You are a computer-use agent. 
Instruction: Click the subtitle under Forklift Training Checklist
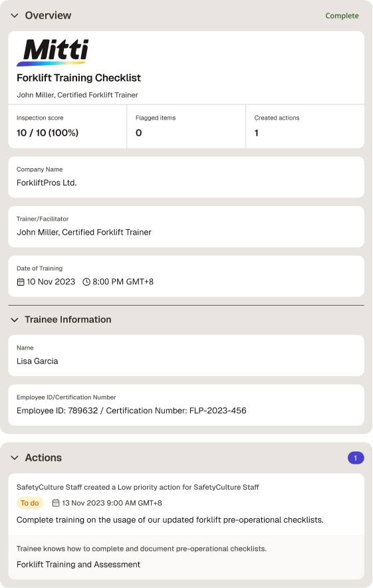(77, 95)
